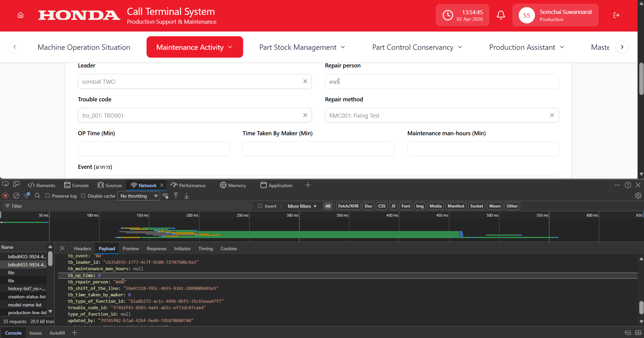Click the home icon in header

[x=21, y=15]
